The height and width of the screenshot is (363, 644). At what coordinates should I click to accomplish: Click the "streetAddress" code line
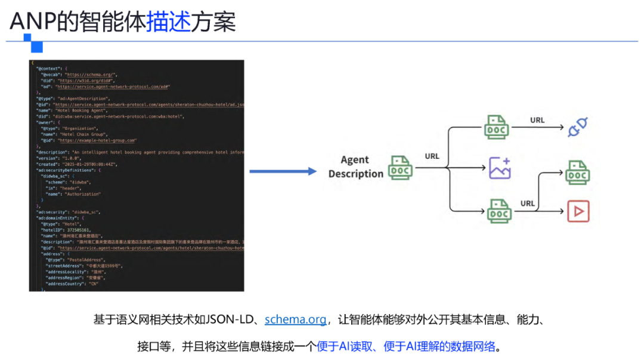click(84, 266)
